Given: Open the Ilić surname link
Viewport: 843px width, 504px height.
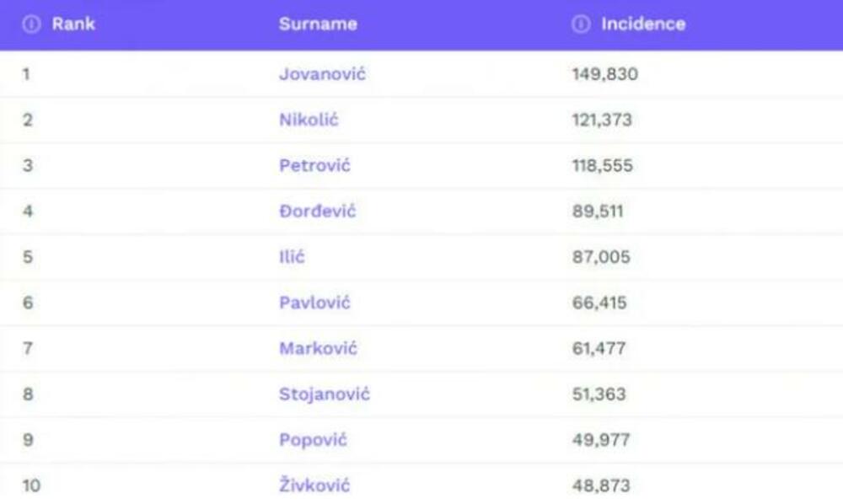Looking at the screenshot, I should coord(292,257).
